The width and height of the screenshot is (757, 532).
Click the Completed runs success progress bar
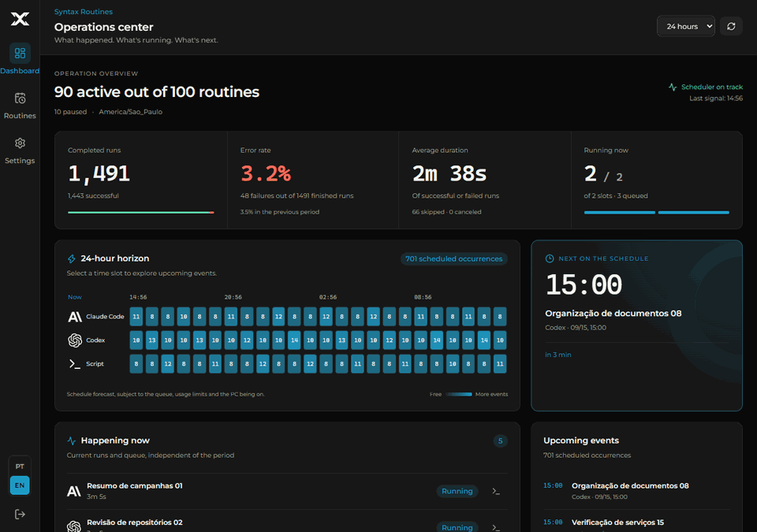click(x=141, y=213)
